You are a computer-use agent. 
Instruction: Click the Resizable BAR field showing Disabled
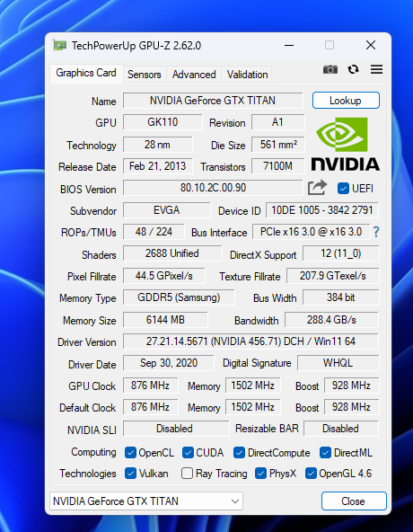pyautogui.click(x=341, y=429)
